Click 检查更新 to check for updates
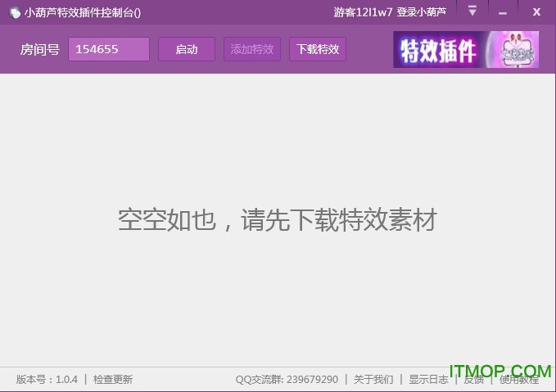The width and height of the screenshot is (556, 392). (113, 380)
